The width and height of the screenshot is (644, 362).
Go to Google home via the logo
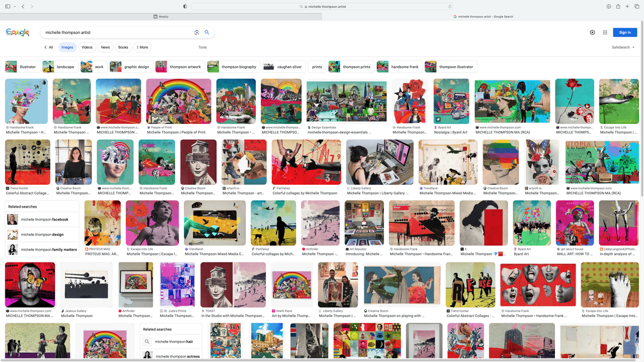click(18, 32)
